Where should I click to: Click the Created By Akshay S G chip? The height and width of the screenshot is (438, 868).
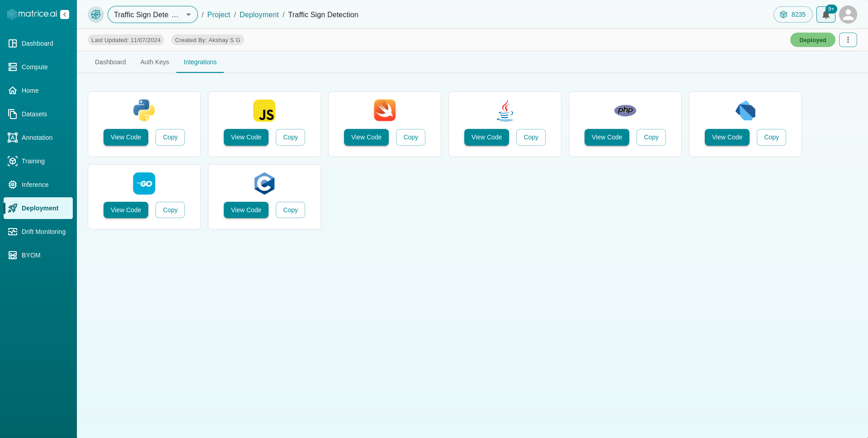tap(208, 40)
